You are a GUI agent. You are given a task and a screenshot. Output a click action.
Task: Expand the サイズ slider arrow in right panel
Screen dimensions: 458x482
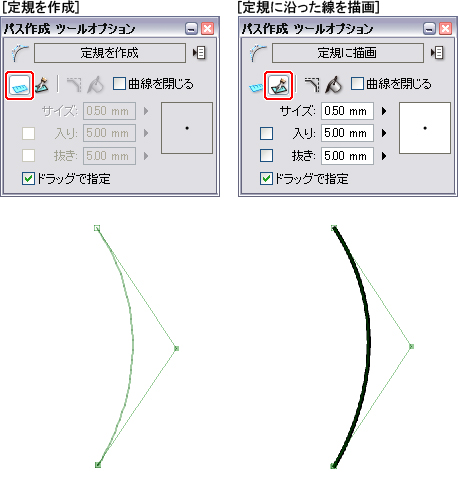(x=384, y=111)
